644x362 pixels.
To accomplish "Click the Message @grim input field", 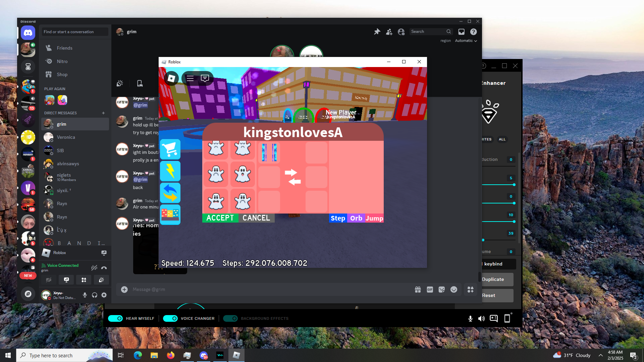I will [x=268, y=289].
